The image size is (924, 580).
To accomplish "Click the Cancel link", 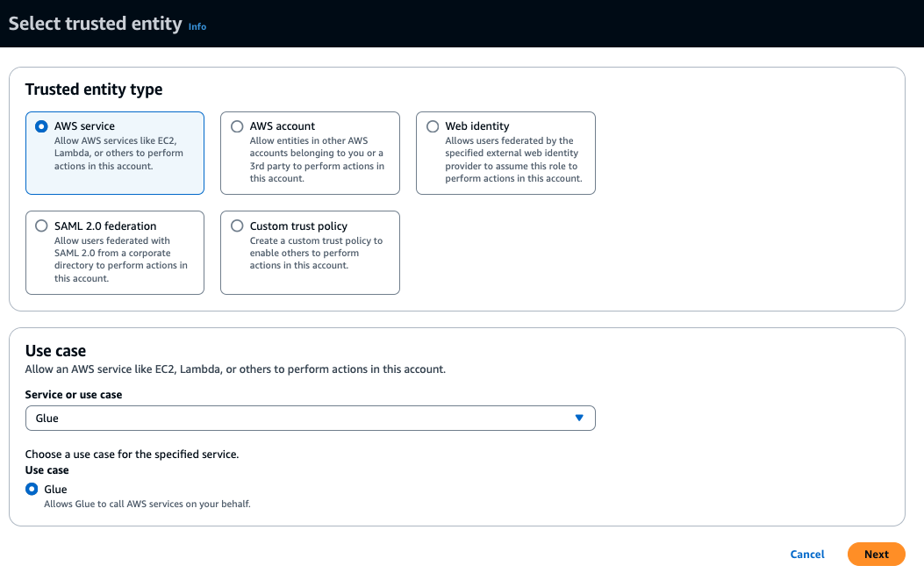I will point(807,554).
